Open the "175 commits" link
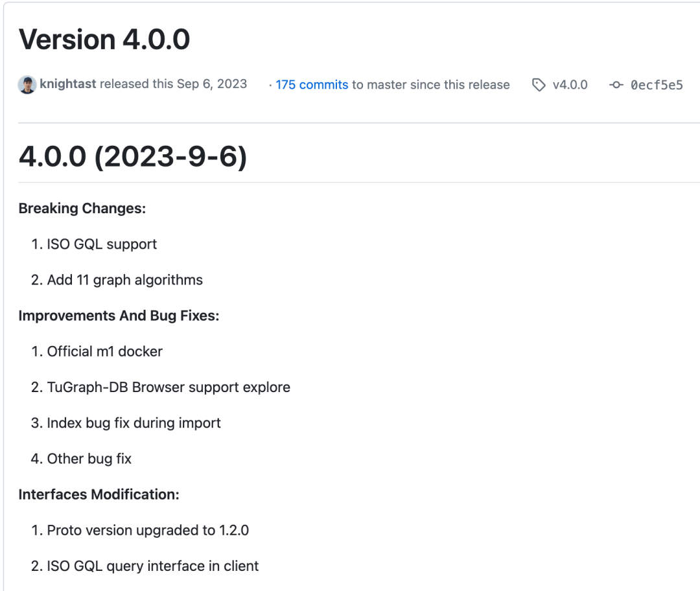 (x=312, y=85)
